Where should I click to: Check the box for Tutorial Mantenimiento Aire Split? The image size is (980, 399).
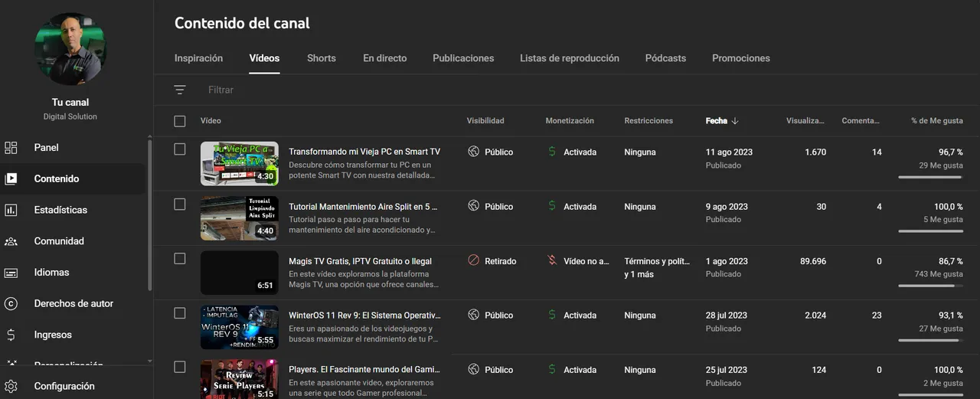180,204
